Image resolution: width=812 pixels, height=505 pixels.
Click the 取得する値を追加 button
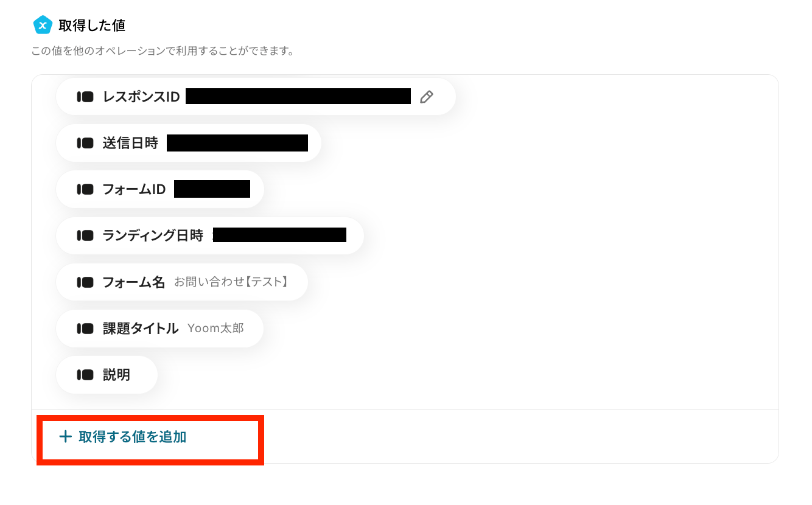[122, 437]
